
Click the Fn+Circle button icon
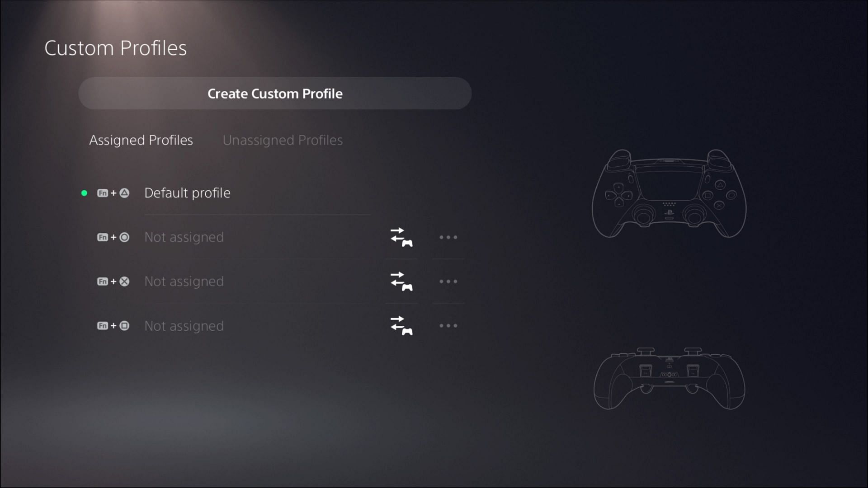click(113, 237)
